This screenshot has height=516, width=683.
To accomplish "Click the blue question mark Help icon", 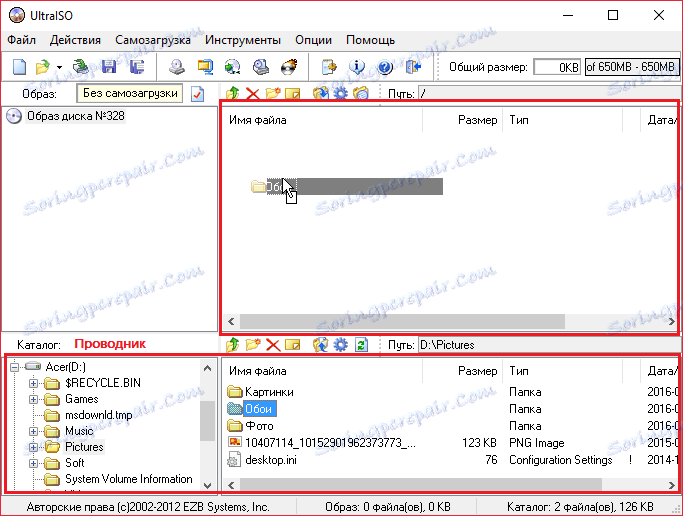I will click(x=385, y=67).
